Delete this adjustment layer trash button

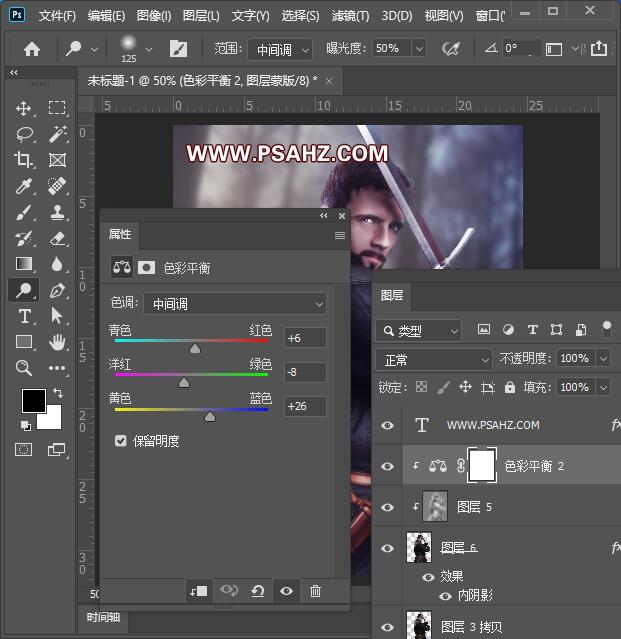315,591
